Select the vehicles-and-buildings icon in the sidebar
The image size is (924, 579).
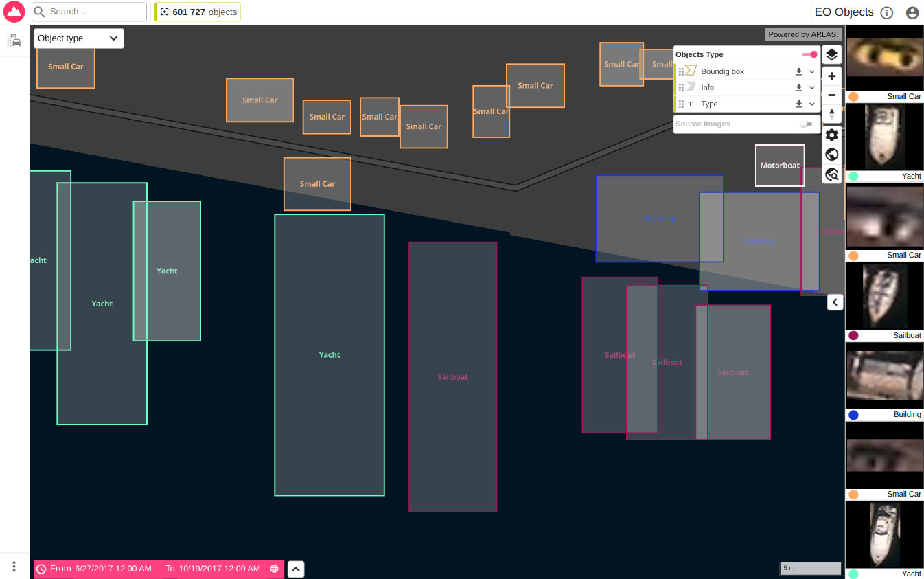pos(14,41)
